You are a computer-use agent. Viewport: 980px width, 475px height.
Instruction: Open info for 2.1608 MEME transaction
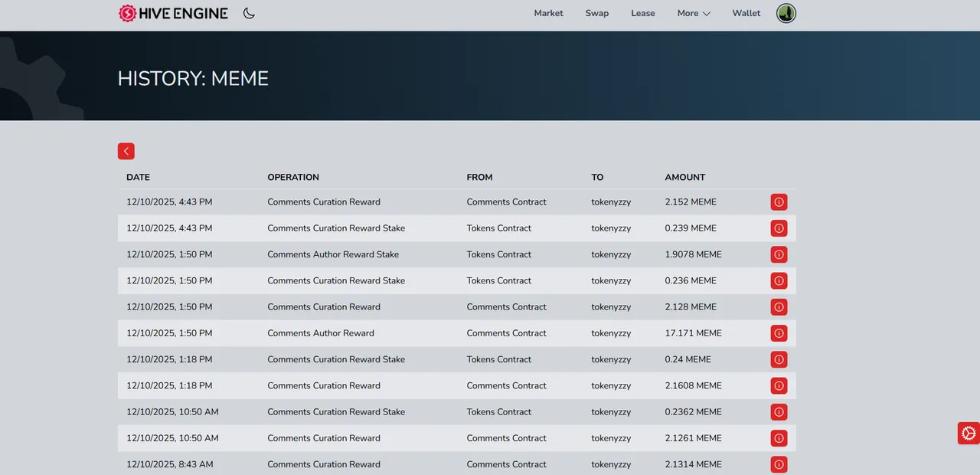click(779, 385)
